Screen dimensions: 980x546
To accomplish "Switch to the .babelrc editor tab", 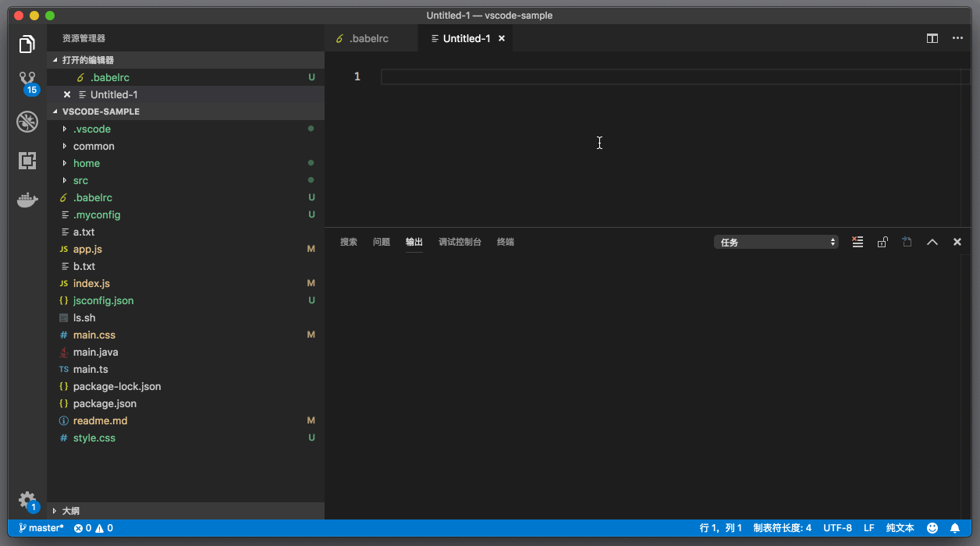I will click(x=368, y=38).
